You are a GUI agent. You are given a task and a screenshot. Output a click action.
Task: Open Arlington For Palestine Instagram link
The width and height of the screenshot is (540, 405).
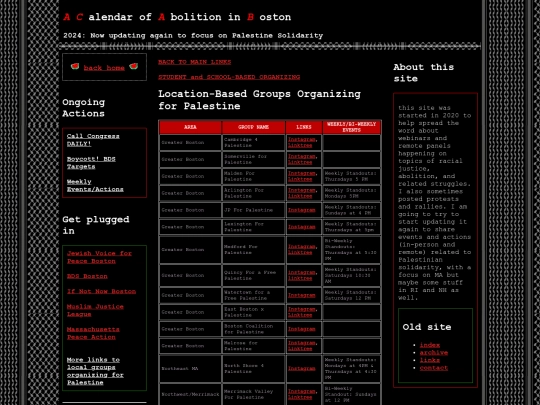(x=302, y=190)
